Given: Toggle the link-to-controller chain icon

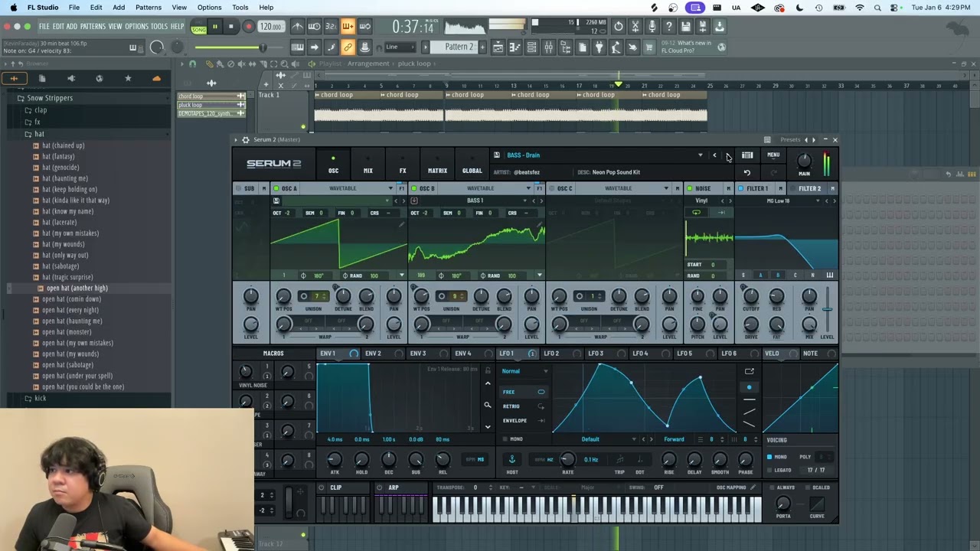Looking at the screenshot, I should point(348,47).
